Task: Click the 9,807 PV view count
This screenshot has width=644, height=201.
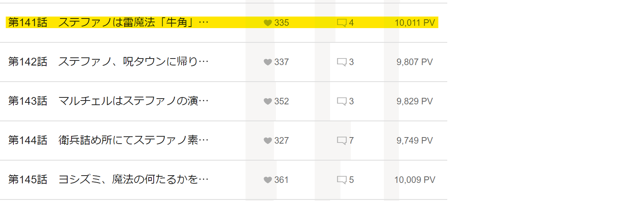Action: (x=415, y=62)
